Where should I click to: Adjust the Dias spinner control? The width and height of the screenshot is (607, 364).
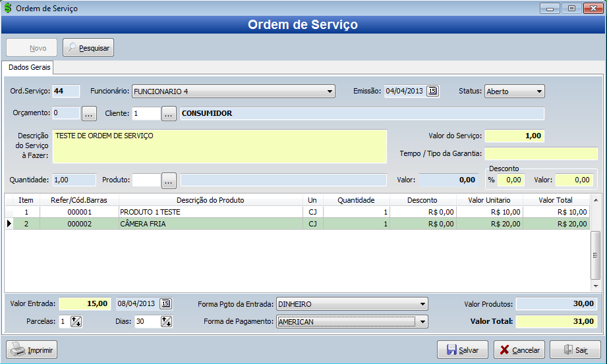166,322
